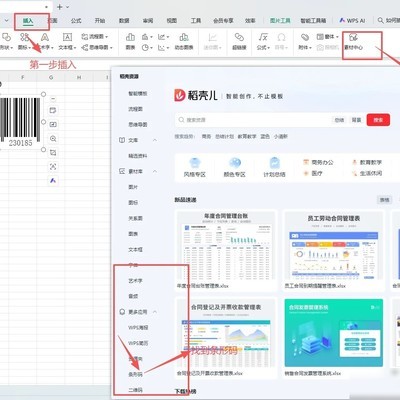Image resolution: width=400 pixels, height=400 pixels.
Task: Open the scatter chart type dropdown
Action: click(x=163, y=48)
